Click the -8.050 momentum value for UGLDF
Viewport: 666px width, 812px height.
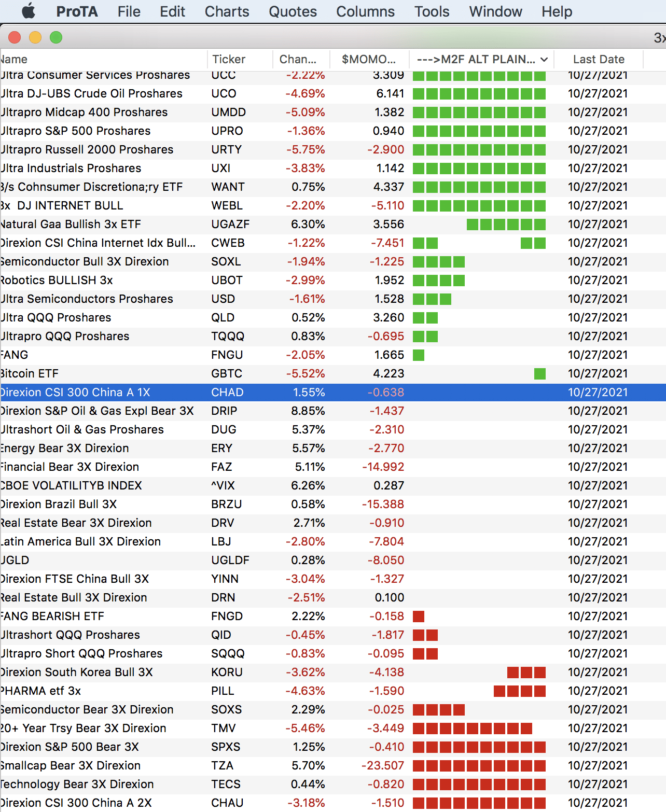coord(386,560)
